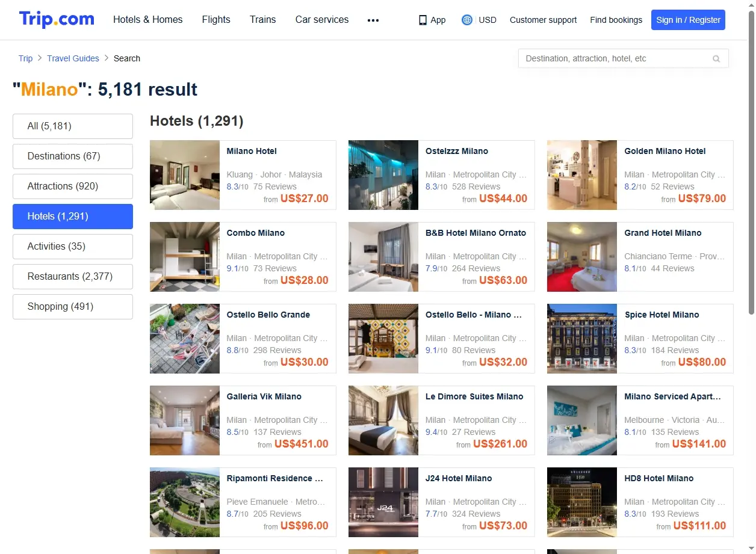Click Sign in / Register button

coord(688,20)
